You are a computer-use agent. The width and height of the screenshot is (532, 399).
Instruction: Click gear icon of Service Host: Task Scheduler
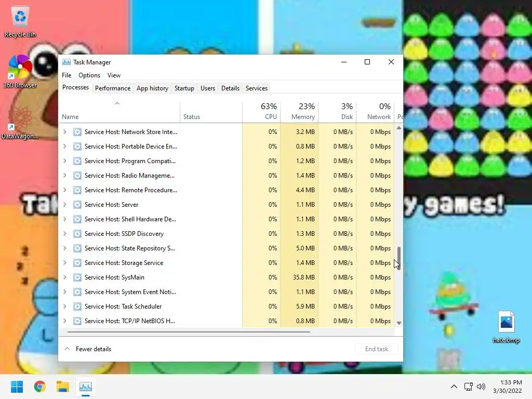tap(77, 307)
